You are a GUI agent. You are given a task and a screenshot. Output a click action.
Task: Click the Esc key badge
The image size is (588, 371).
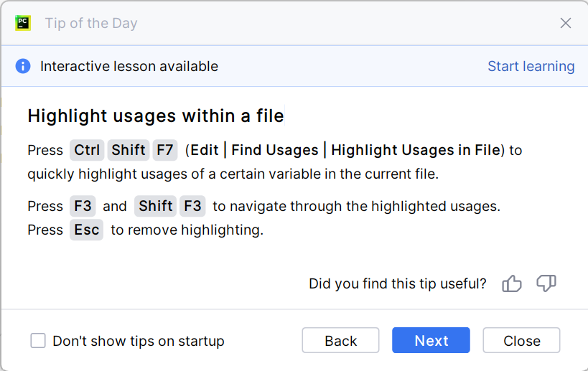pyautogui.click(x=86, y=230)
